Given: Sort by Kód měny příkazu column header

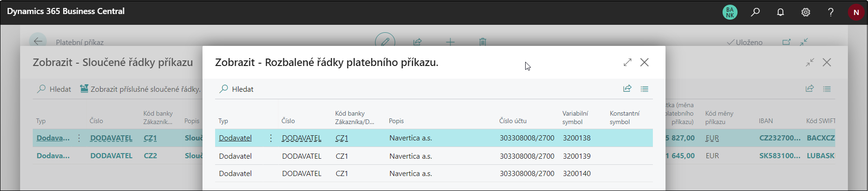Looking at the screenshot, I should (x=719, y=118).
